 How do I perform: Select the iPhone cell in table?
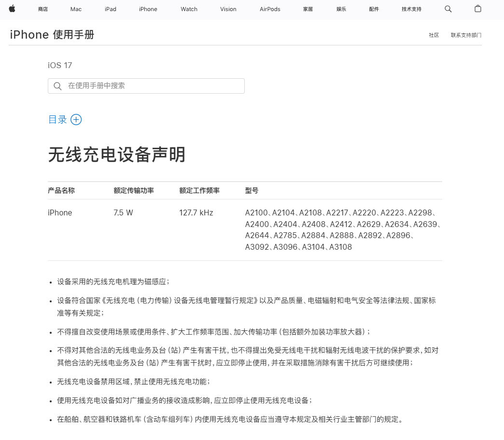[60, 213]
